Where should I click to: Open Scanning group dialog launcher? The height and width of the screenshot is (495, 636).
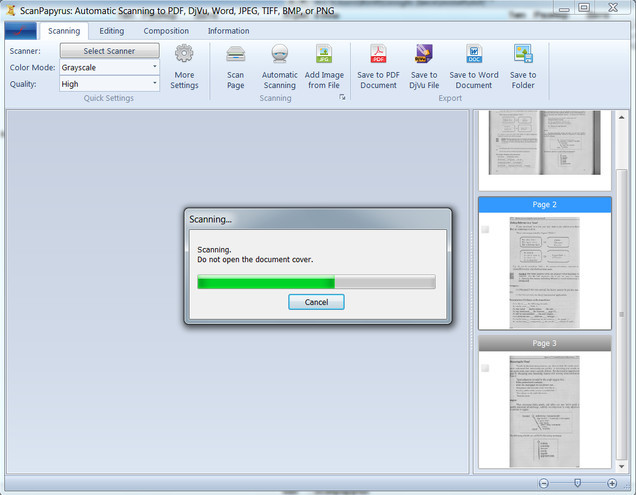(x=342, y=97)
